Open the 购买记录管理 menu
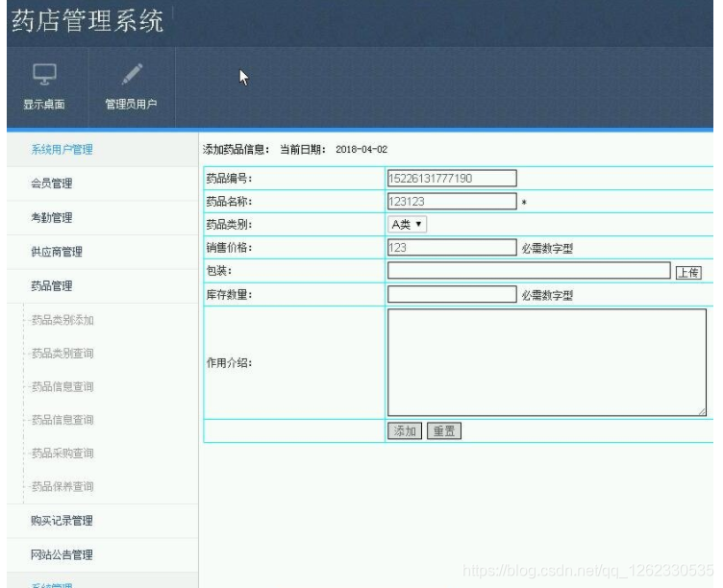Screen dimensions: 723x588 62,521
